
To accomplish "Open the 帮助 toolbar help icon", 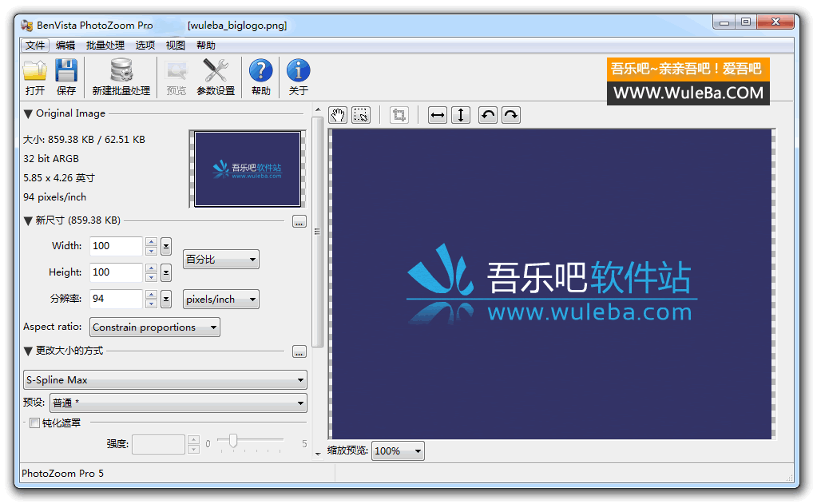I will pos(261,77).
